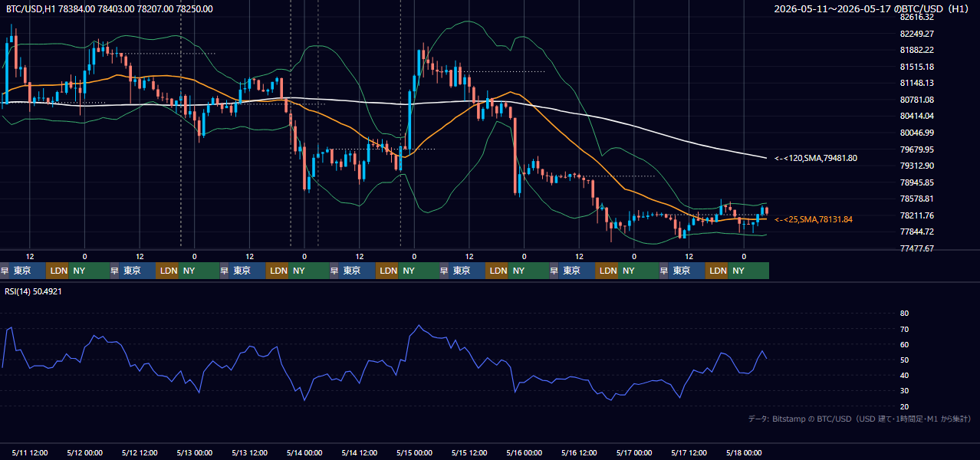980x460 pixels.
Task: Click price axis label 78578.81
Action: 917,199
